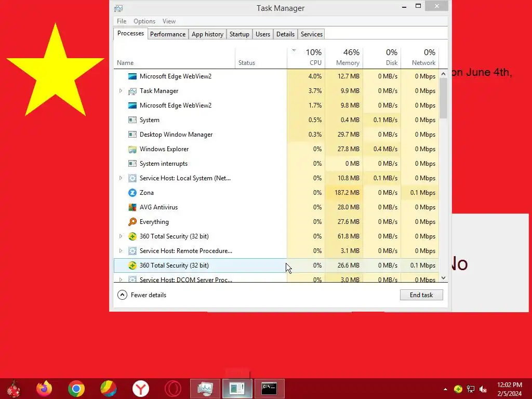Open the View menu
Viewport: 532px width, 399px height.
click(x=169, y=21)
